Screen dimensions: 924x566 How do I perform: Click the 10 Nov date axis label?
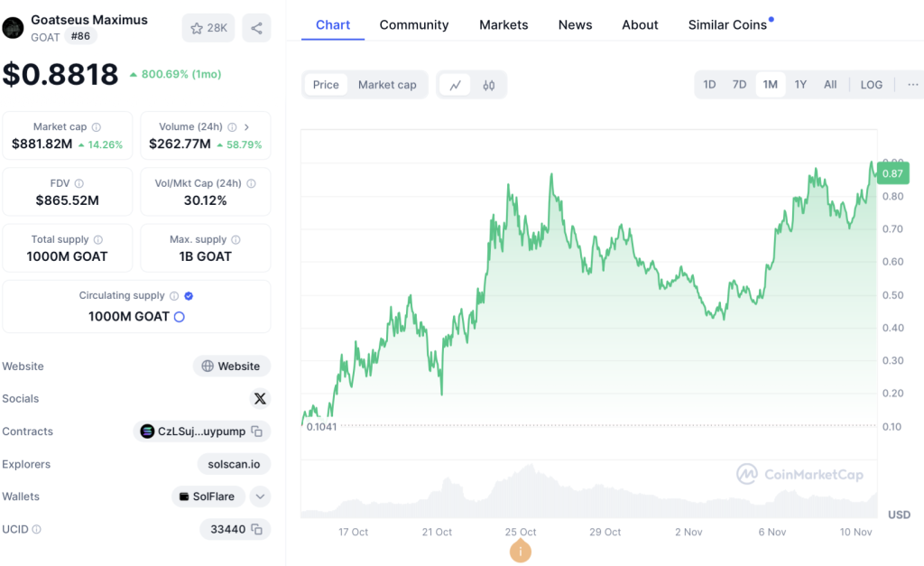pyautogui.click(x=855, y=532)
